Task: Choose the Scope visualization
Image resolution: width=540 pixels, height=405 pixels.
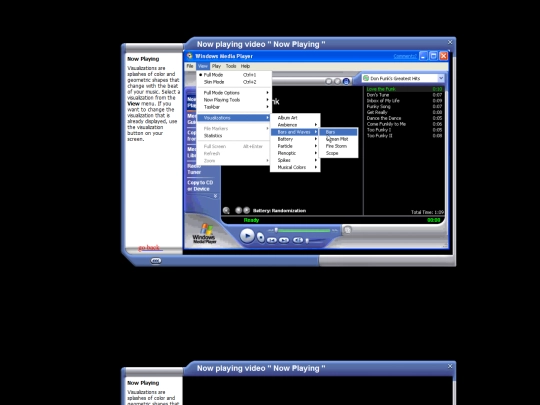Action: pyautogui.click(x=339, y=153)
